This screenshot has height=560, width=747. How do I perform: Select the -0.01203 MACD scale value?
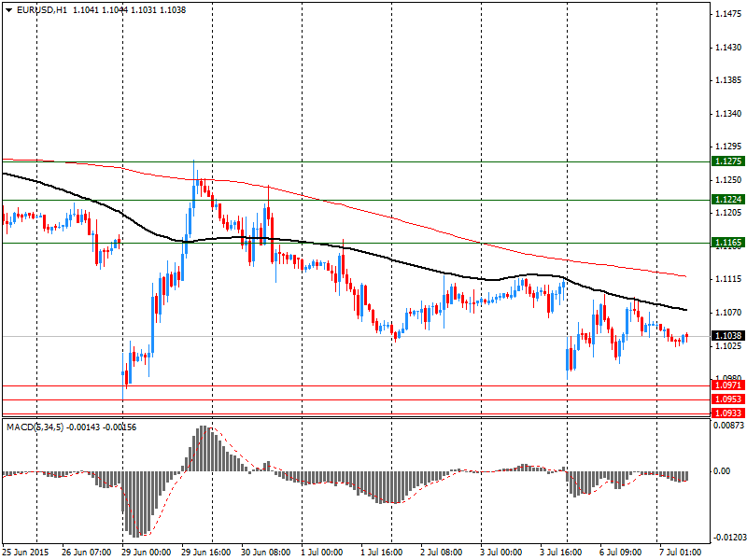(728, 538)
